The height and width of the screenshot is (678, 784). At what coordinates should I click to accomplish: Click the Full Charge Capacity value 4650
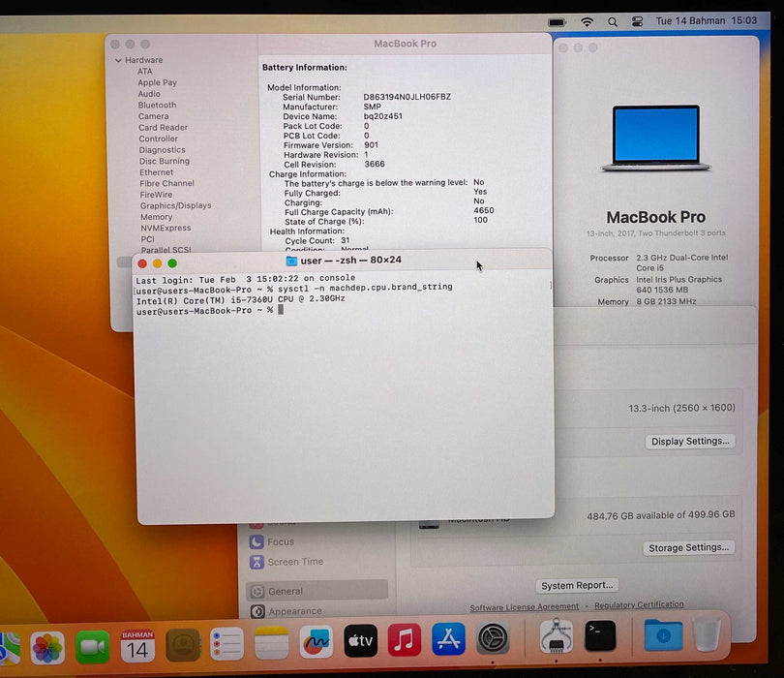[x=484, y=210]
